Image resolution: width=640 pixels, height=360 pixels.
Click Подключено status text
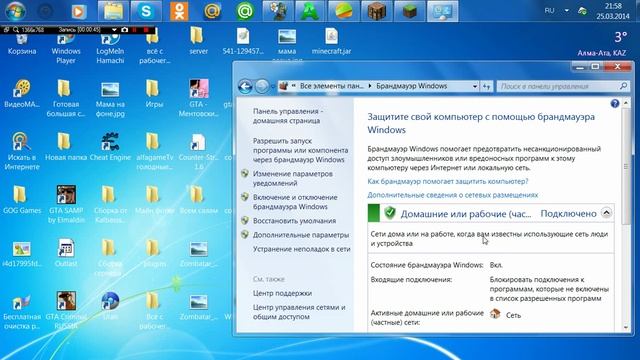pos(568,213)
